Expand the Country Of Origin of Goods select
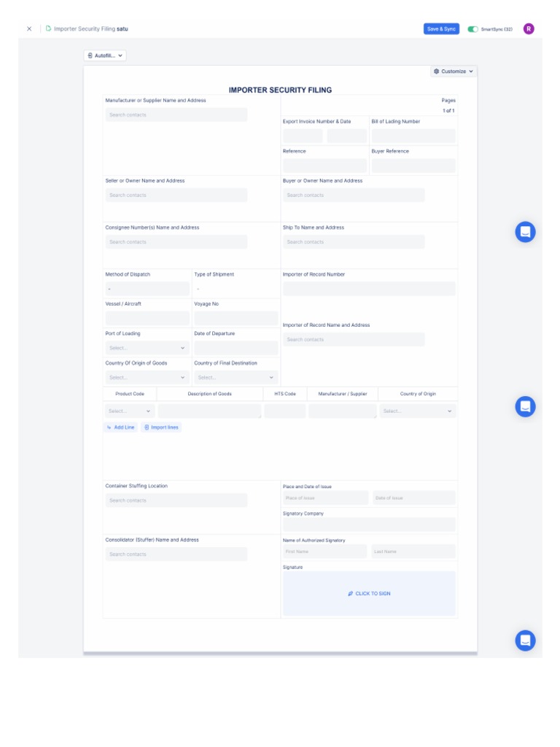The image size is (560, 747). (x=147, y=377)
